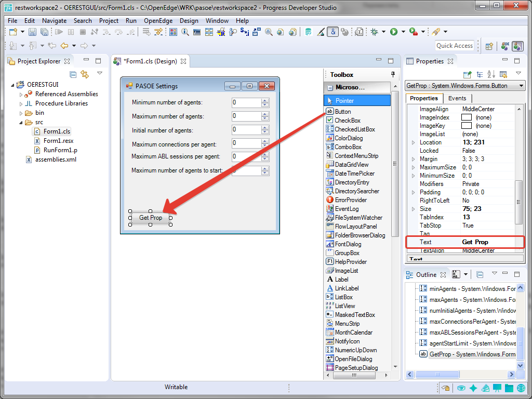Click the categorized tree icon in Properties
Viewport: 532px width, 399px height.
click(480, 74)
